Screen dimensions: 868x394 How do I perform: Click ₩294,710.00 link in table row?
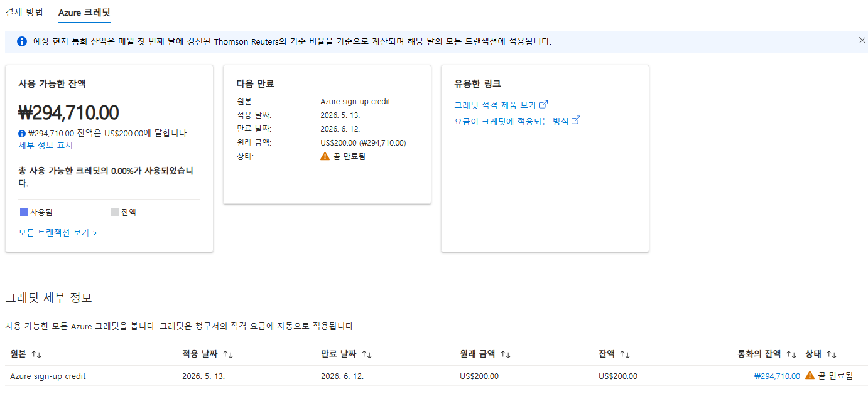[777, 376]
